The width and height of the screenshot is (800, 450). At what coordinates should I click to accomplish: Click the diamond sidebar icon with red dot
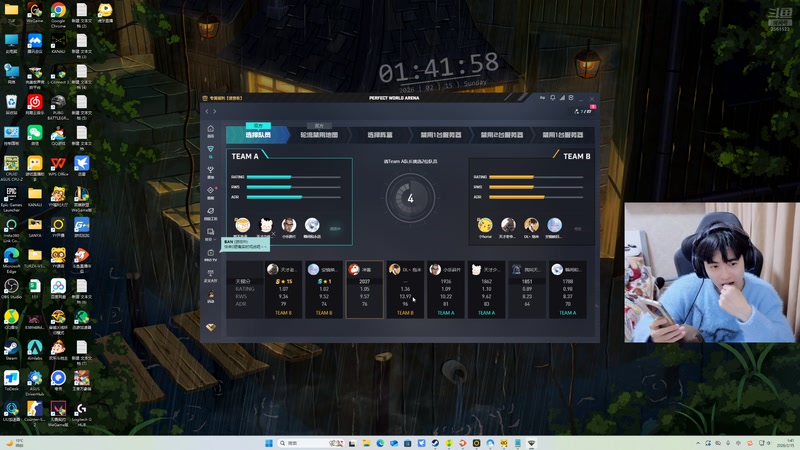click(210, 192)
